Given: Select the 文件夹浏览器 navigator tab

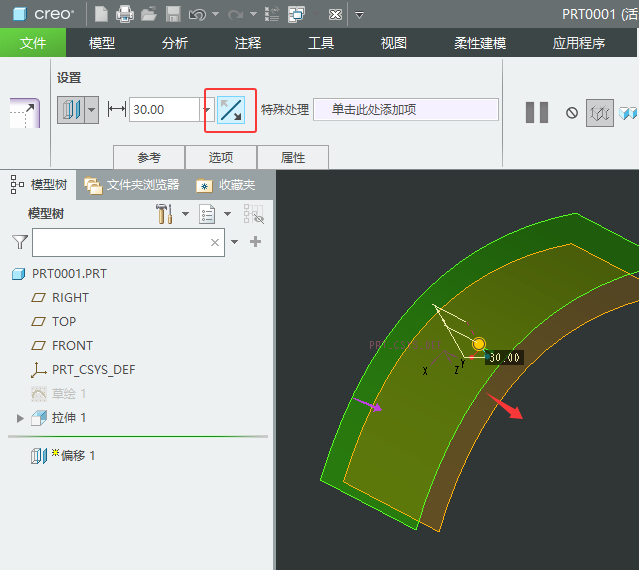Looking at the screenshot, I should [x=131, y=185].
